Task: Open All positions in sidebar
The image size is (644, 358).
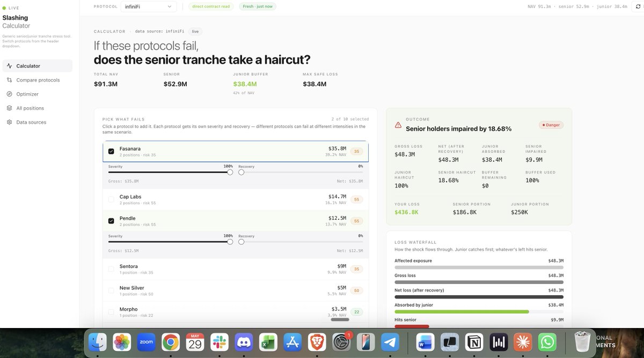Action: 37,108
